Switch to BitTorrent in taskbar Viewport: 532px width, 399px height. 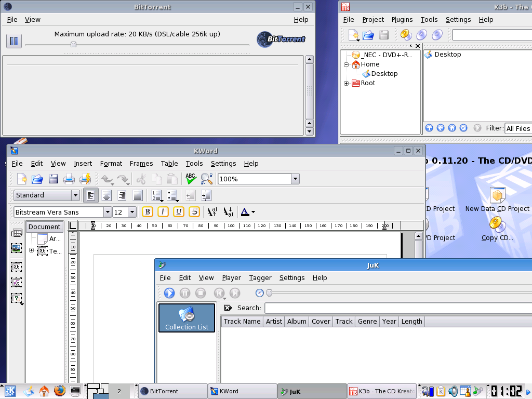tap(173, 391)
